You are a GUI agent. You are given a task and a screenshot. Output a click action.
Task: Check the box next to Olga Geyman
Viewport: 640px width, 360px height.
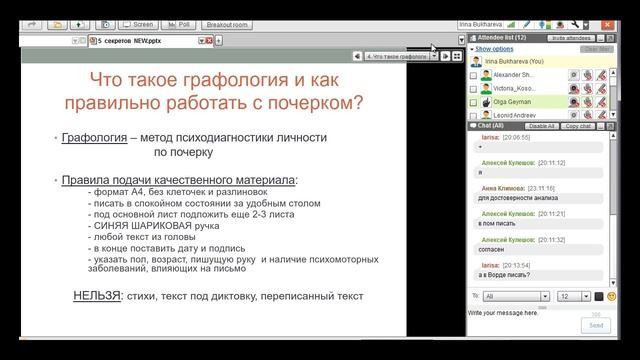tap(473, 102)
